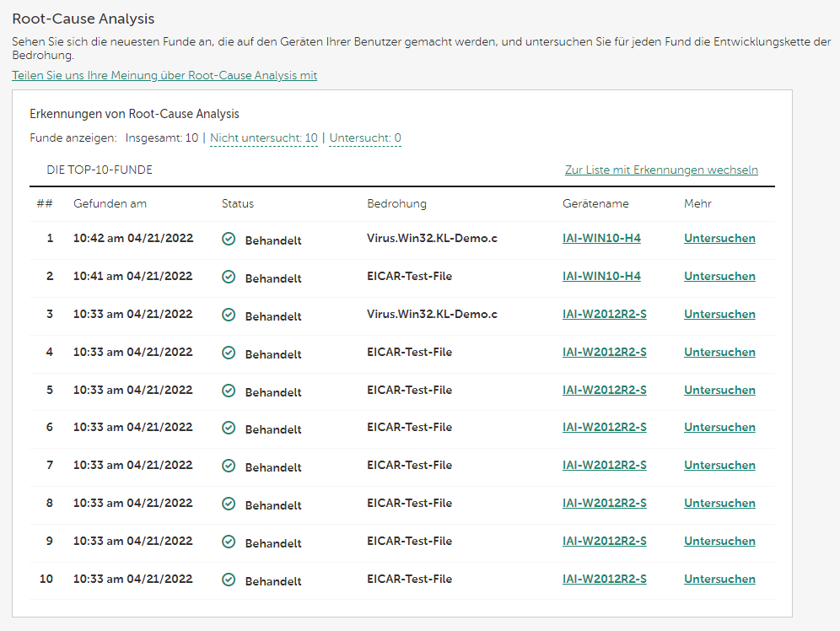Click the treated status icon in row 1
Image resolution: width=840 pixels, height=631 pixels.
(x=229, y=239)
